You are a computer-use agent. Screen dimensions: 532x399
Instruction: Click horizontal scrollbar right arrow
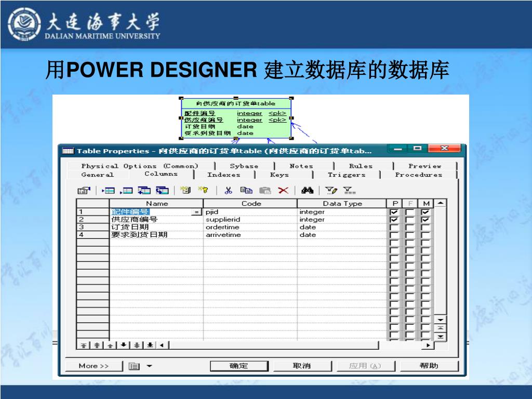tap(428, 345)
